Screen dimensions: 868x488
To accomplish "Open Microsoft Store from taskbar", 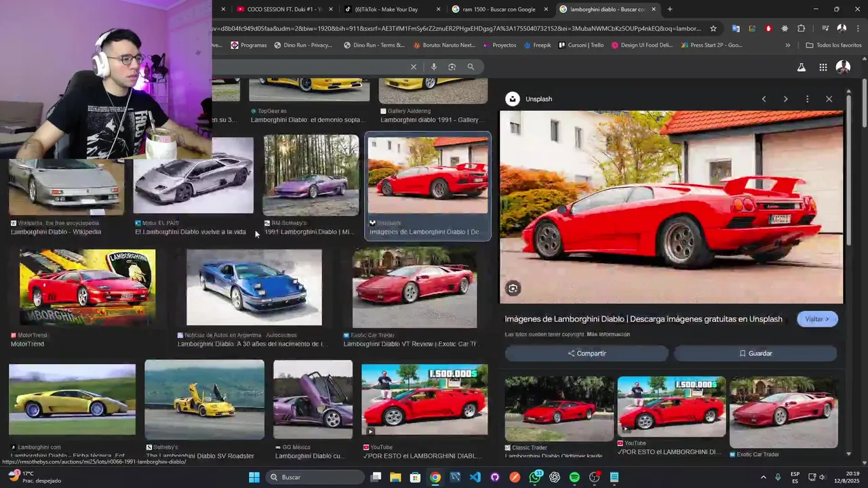I will pyautogui.click(x=415, y=477).
